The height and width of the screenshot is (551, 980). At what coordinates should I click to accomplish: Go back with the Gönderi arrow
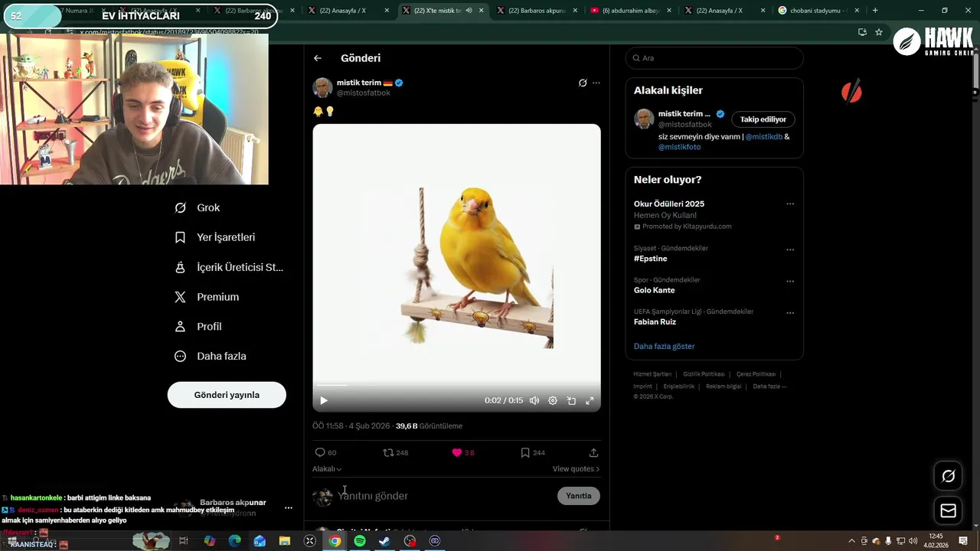[x=318, y=58]
